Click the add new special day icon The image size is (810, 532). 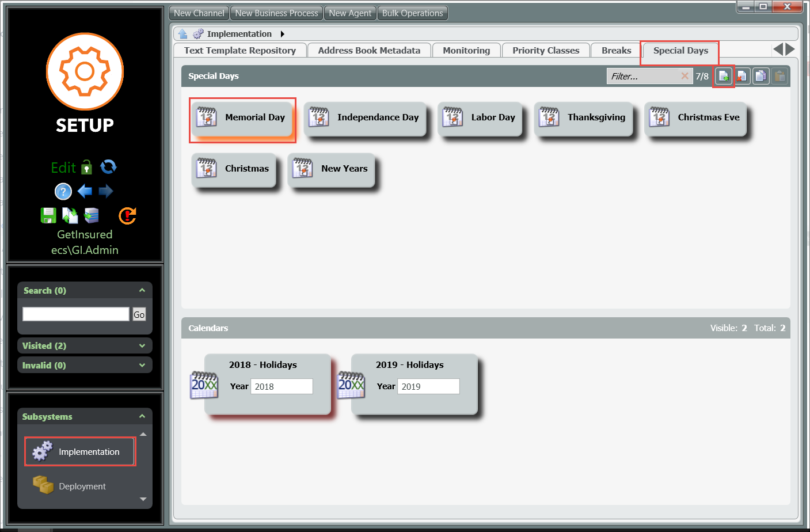coord(724,76)
